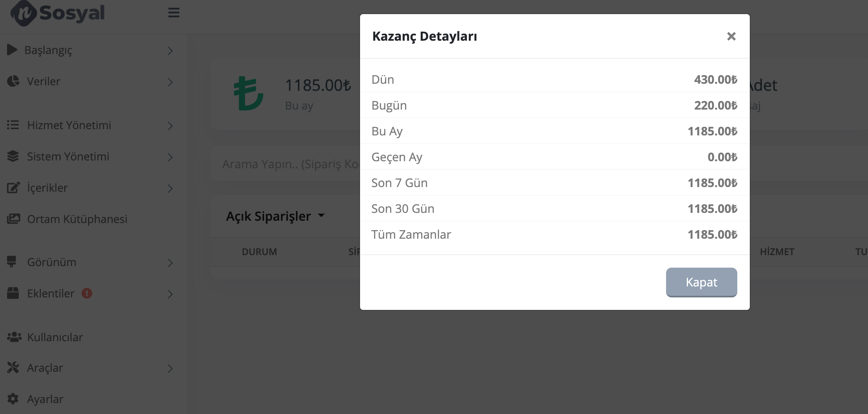Click the Başlangıç play icon
This screenshot has height=414, width=868.
12,50
